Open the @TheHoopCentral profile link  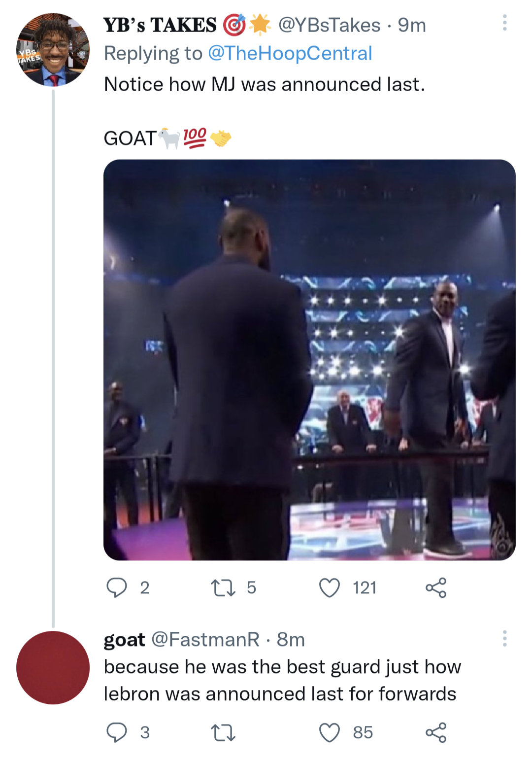pyautogui.click(x=290, y=53)
